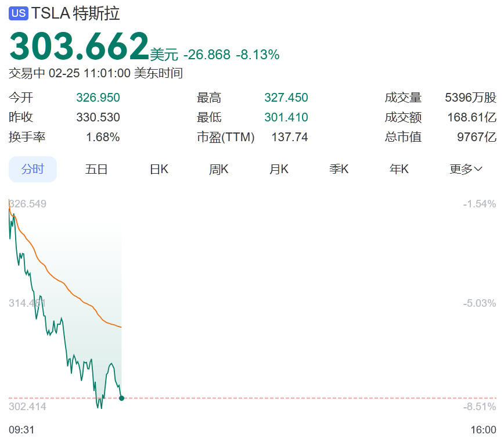Click the current price 303.662

[x=79, y=46]
